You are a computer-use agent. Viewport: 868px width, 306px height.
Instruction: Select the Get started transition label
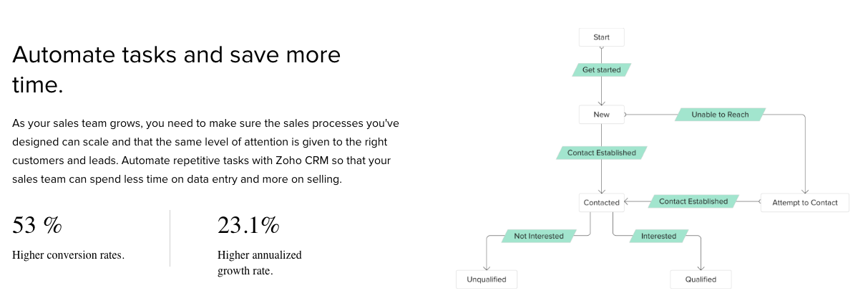[x=601, y=70]
